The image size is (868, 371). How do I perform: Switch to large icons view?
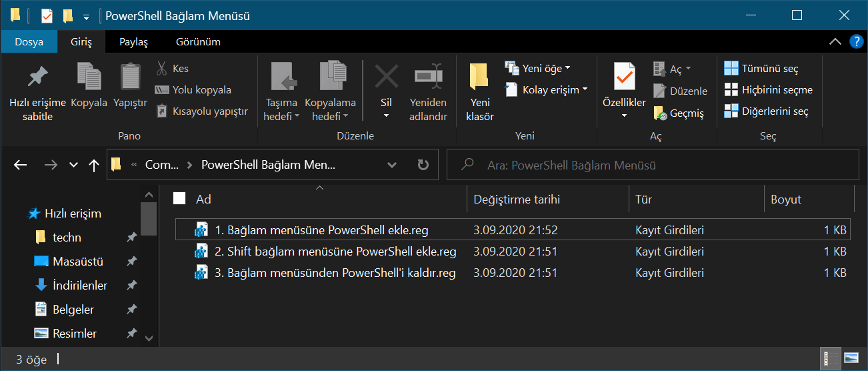(851, 358)
